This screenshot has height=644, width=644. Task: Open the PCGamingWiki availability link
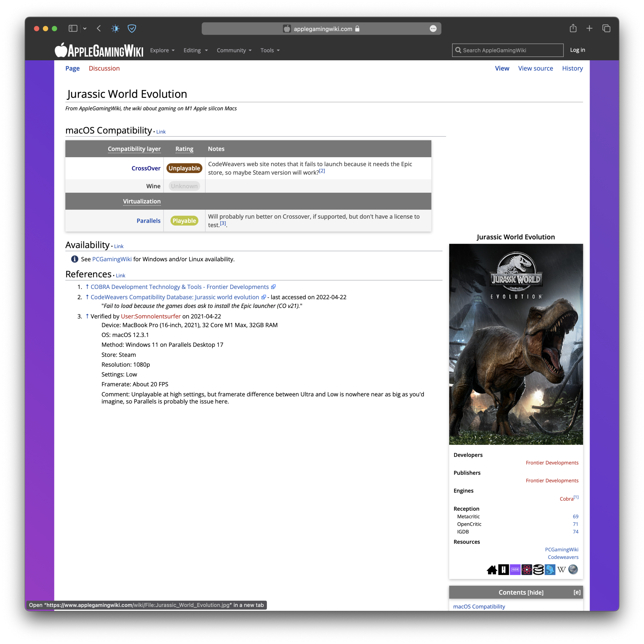coord(112,259)
